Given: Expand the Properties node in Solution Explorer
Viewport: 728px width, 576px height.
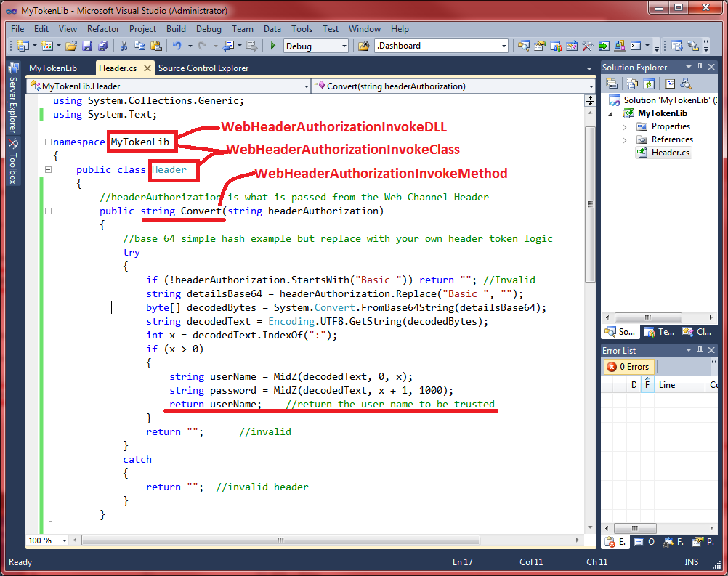Looking at the screenshot, I should (624, 126).
